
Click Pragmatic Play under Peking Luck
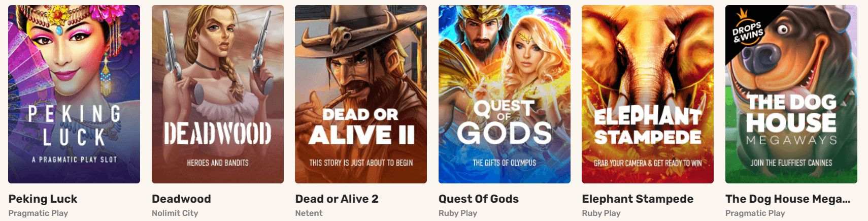pyautogui.click(x=38, y=213)
